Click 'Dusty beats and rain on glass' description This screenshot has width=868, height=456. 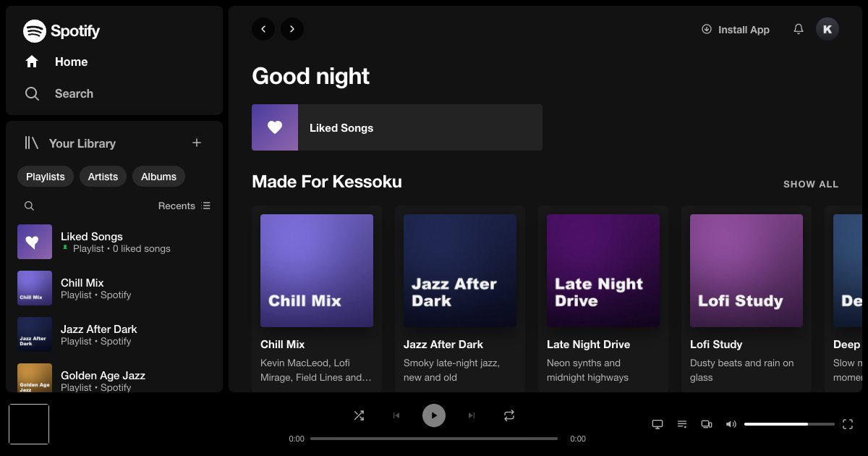(742, 370)
